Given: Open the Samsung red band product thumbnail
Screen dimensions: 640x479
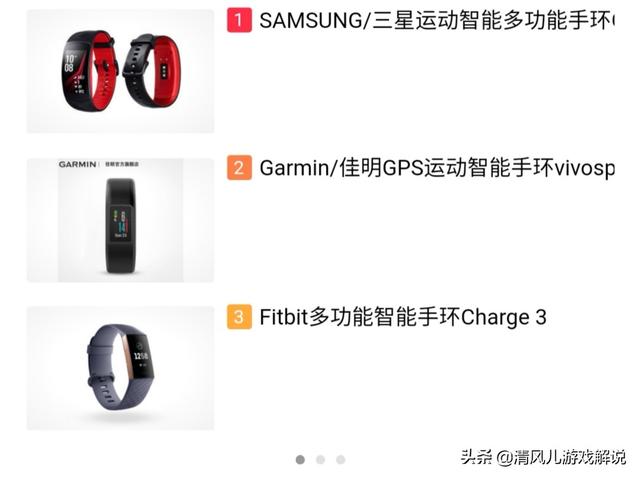Looking at the screenshot, I should tap(120, 71).
